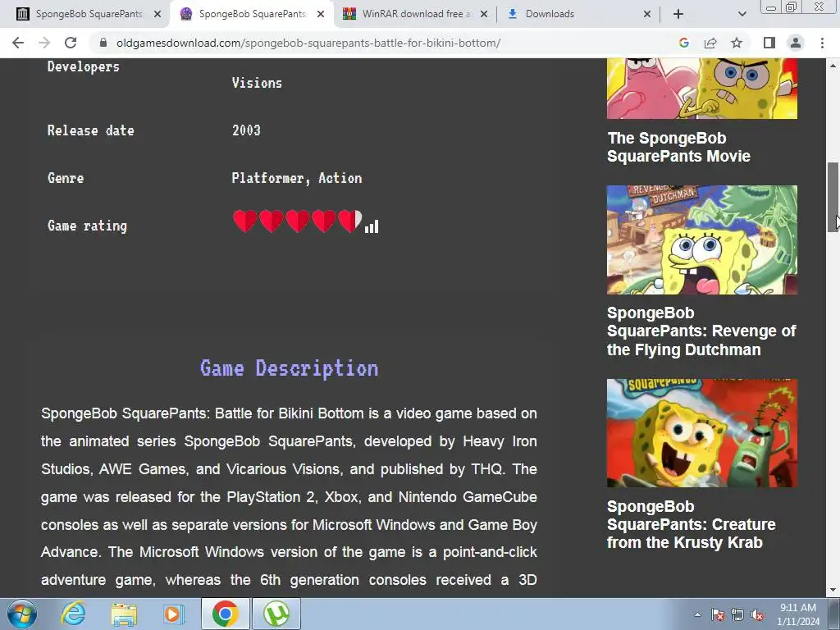Open a new tab
840x630 pixels.
678,14
